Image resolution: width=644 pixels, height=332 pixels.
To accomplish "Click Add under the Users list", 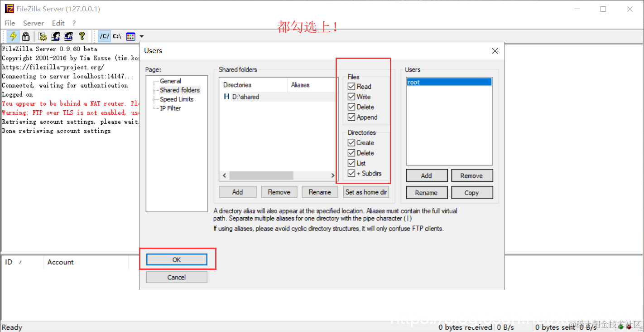I will [x=427, y=176].
